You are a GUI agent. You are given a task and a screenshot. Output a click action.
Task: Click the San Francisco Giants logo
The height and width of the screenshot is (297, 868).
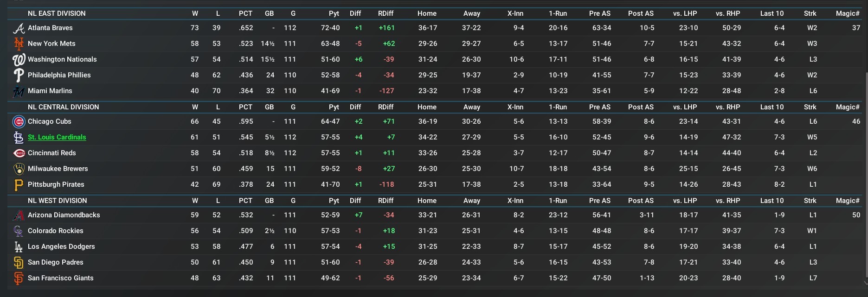pyautogui.click(x=19, y=278)
